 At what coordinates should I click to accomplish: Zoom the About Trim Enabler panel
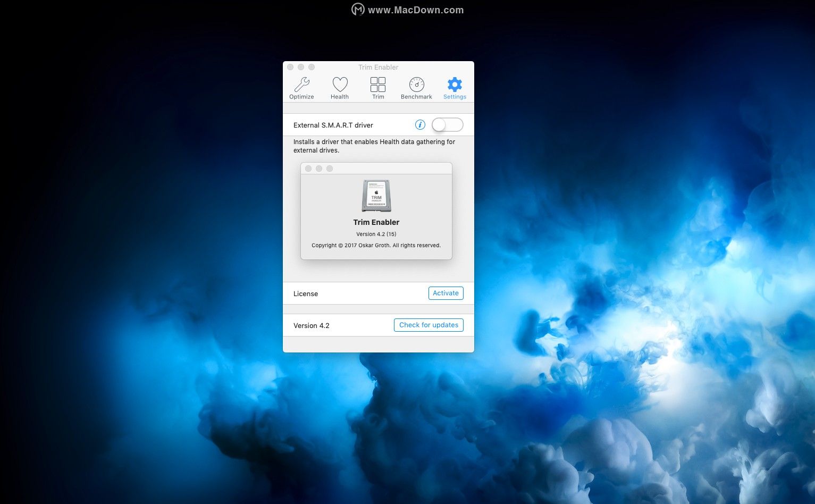coord(330,169)
